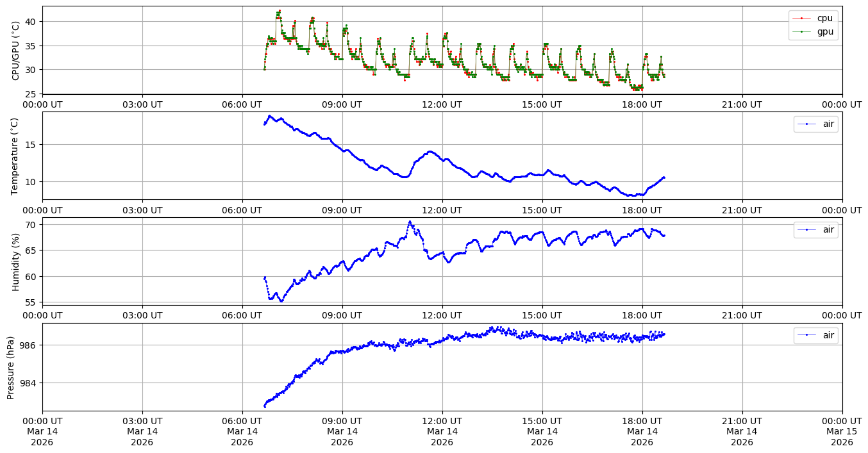Select the CPU/GPU (°C) y-axis label
This screenshot has height=453, width=868.
pyautogui.click(x=16, y=50)
